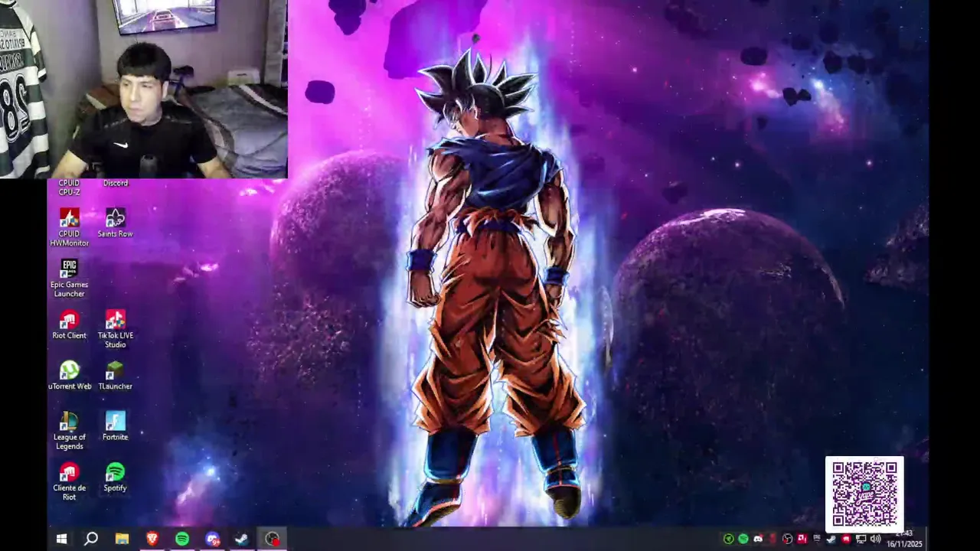Click the QR code overlay
Screen dimensions: 980x551
coord(864,494)
